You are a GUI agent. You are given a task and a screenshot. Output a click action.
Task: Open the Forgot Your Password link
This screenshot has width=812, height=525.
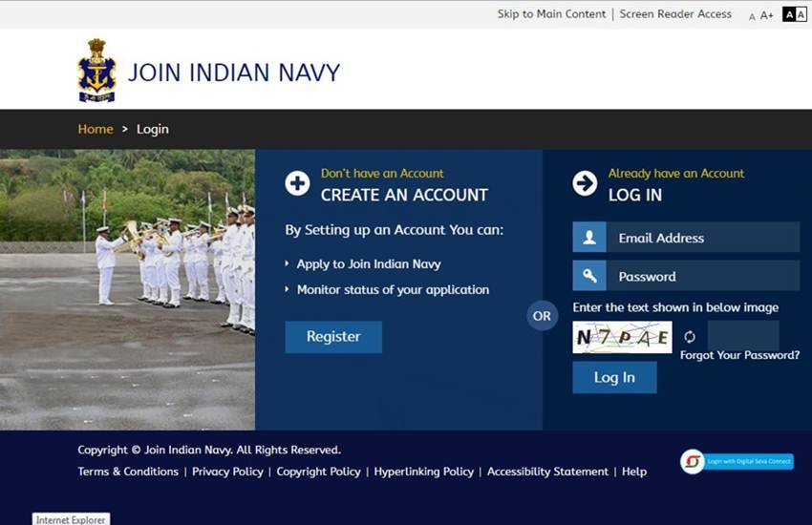(x=739, y=355)
